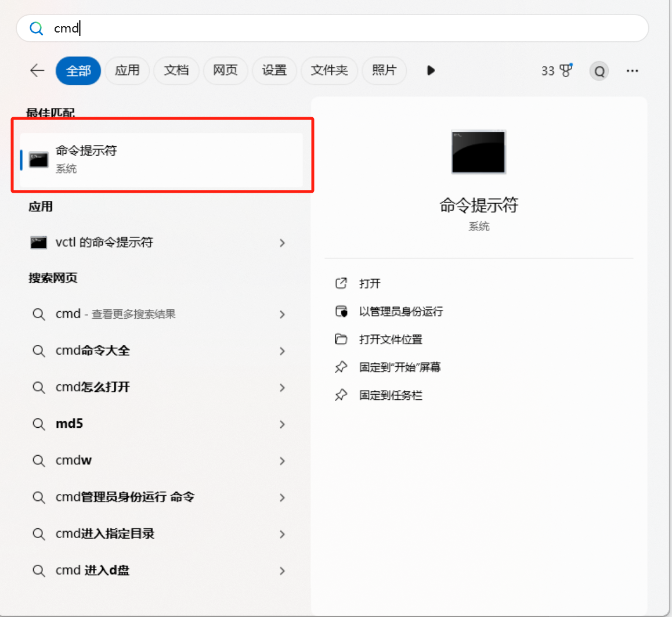672x617 pixels.
Task: Click the 以管理员身份运行 shield icon
Action: (341, 312)
